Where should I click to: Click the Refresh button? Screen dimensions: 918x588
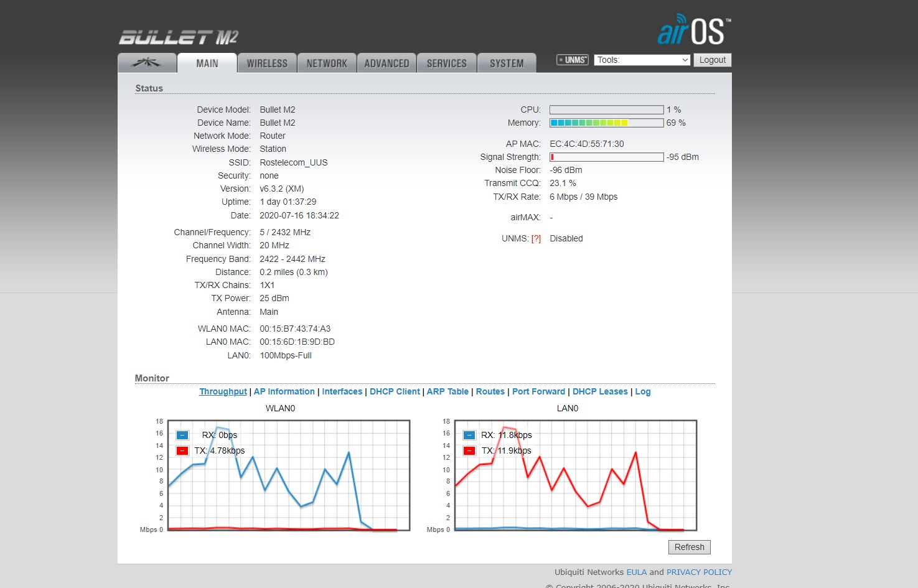pos(690,547)
